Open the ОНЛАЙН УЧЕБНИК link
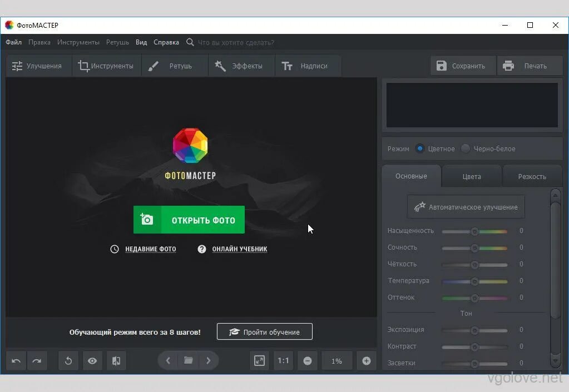This screenshot has width=569, height=392. point(240,249)
